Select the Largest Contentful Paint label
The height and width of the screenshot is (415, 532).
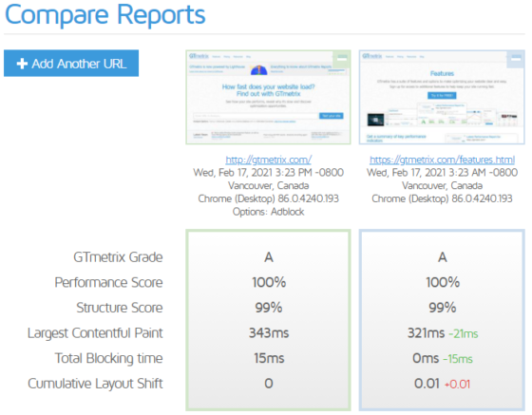(x=95, y=333)
